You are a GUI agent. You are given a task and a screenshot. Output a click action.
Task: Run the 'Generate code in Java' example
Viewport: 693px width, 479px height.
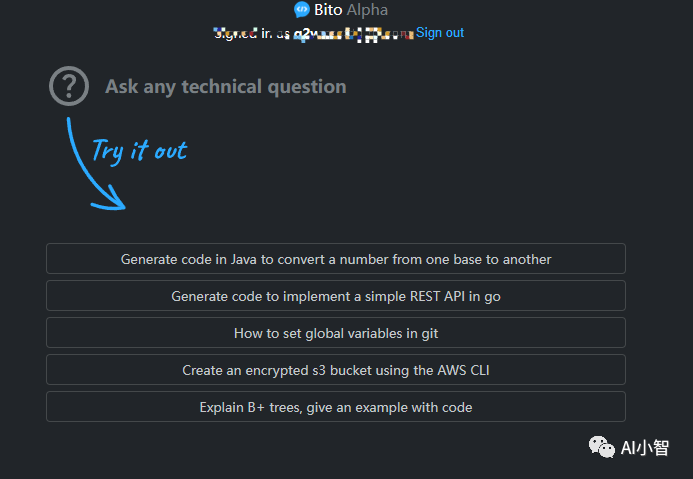(336, 259)
